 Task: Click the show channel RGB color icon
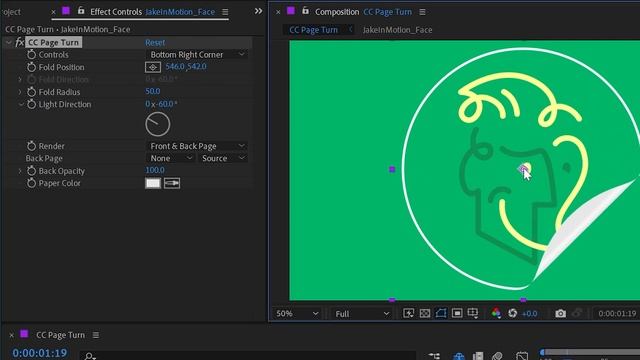(x=496, y=313)
